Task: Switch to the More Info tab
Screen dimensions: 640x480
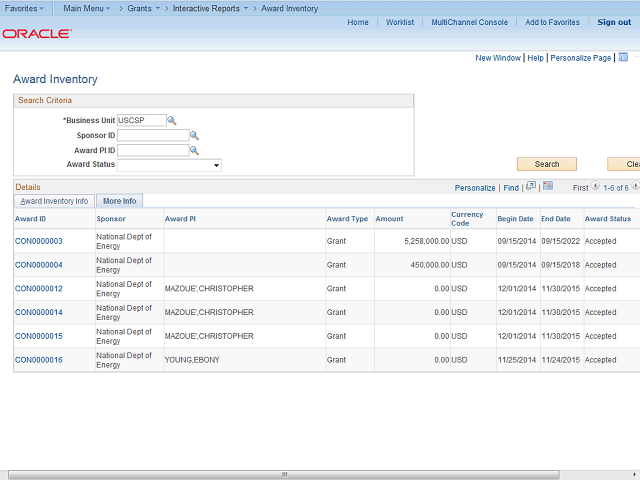Action: click(120, 201)
